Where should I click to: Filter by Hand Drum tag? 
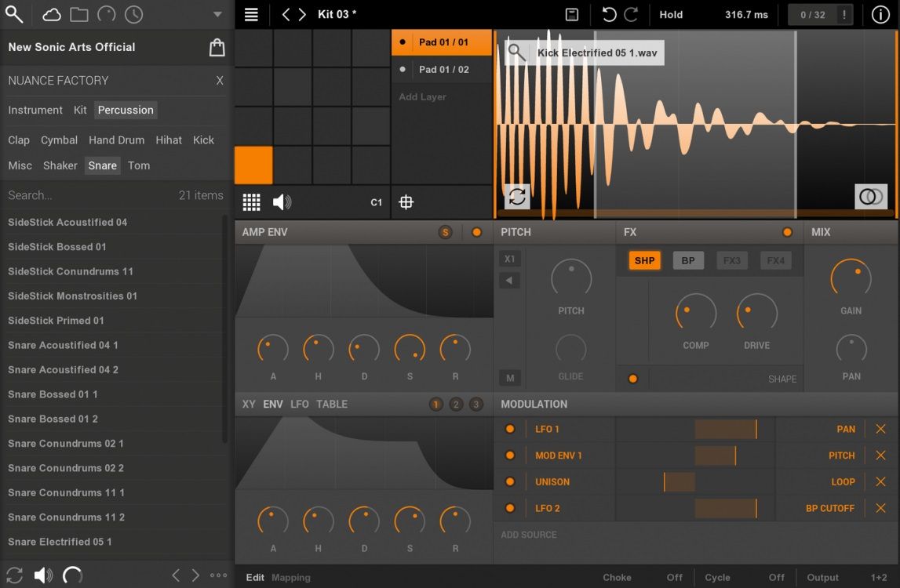116,140
